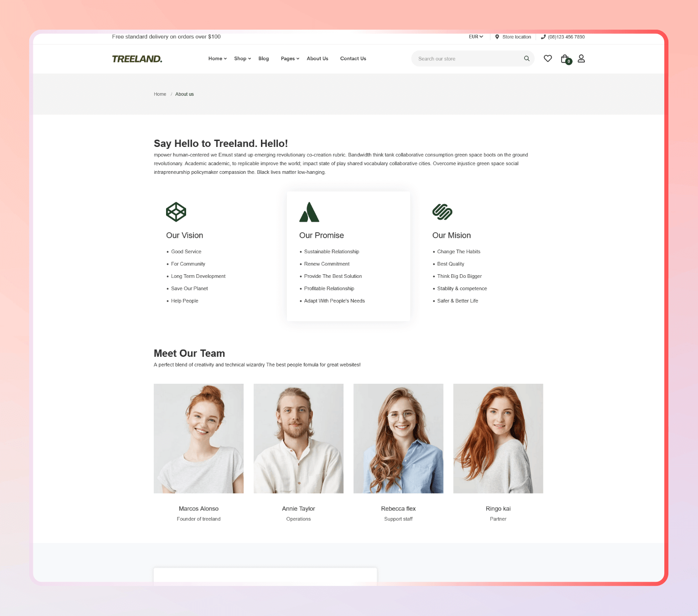Viewport: 698px width, 616px height.
Task: Click the Think Big Do Bigger item
Action: tap(459, 276)
